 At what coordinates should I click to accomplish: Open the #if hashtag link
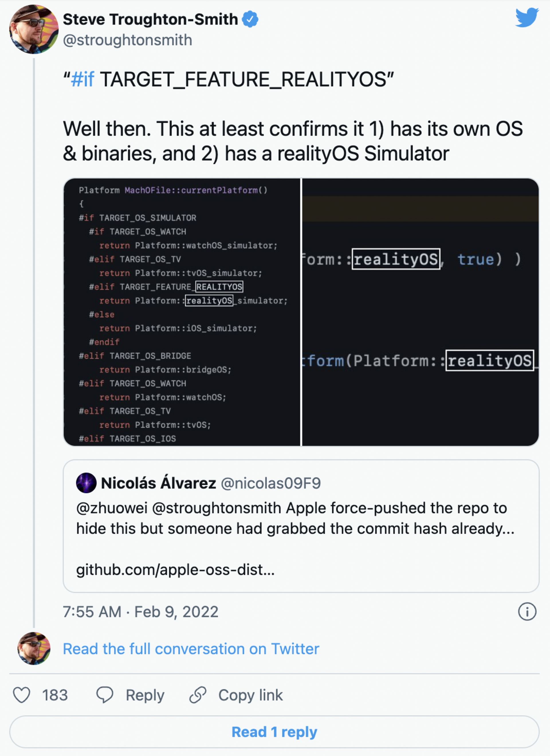(x=82, y=79)
